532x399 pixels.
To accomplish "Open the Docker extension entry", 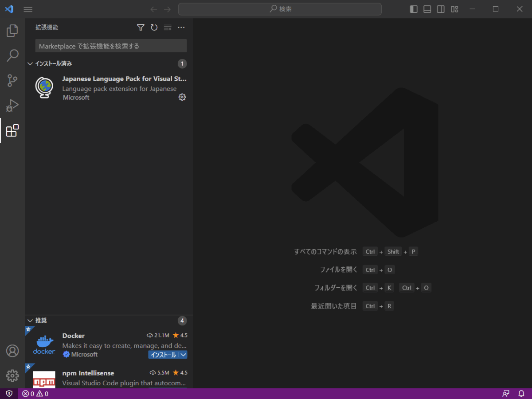I will point(109,345).
